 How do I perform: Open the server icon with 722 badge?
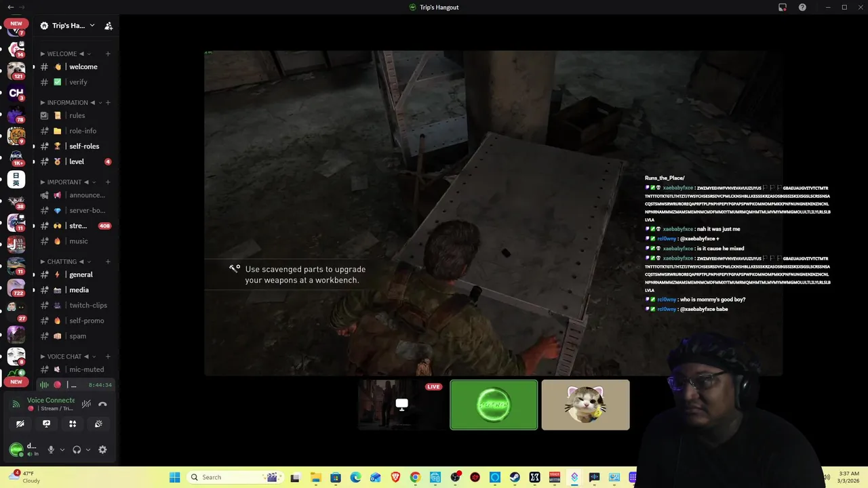[x=16, y=287]
